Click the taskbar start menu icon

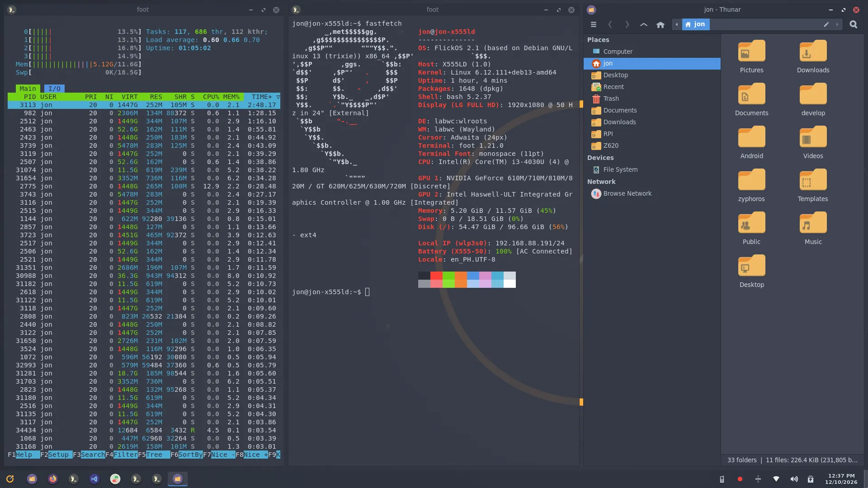click(10, 479)
